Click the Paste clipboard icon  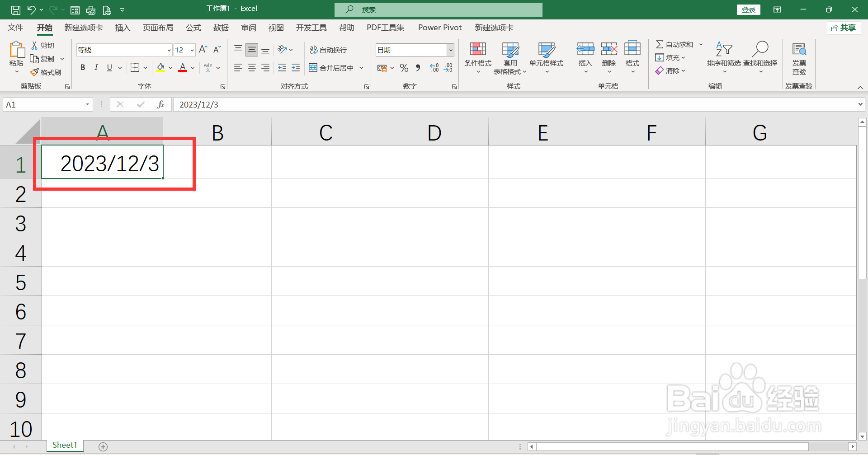(17, 50)
